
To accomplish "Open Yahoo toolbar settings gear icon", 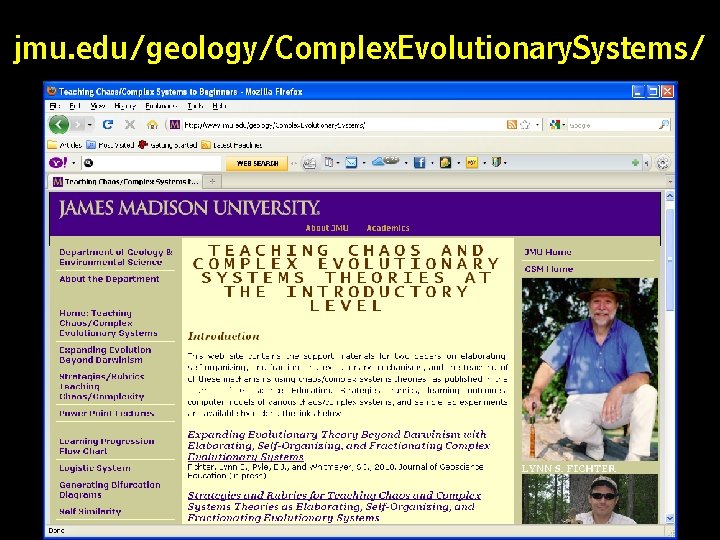I will point(662,163).
